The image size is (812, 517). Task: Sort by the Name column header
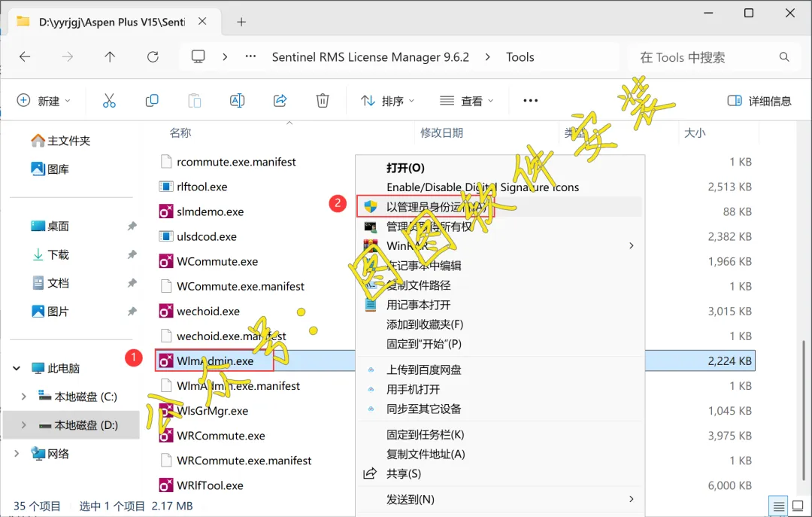(180, 132)
